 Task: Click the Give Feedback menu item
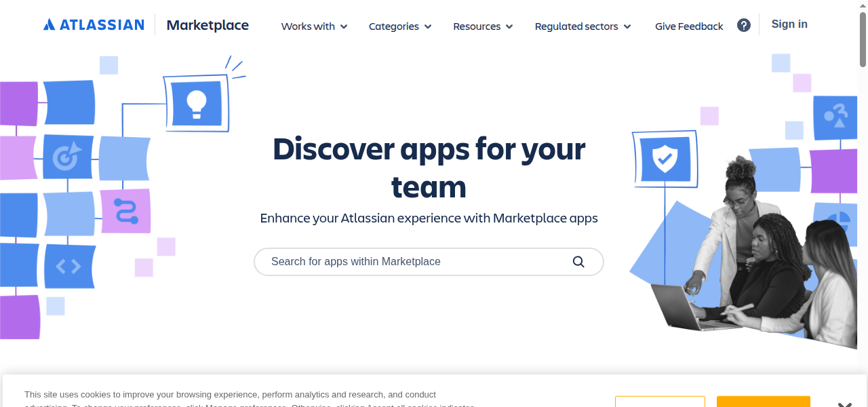[x=689, y=26]
